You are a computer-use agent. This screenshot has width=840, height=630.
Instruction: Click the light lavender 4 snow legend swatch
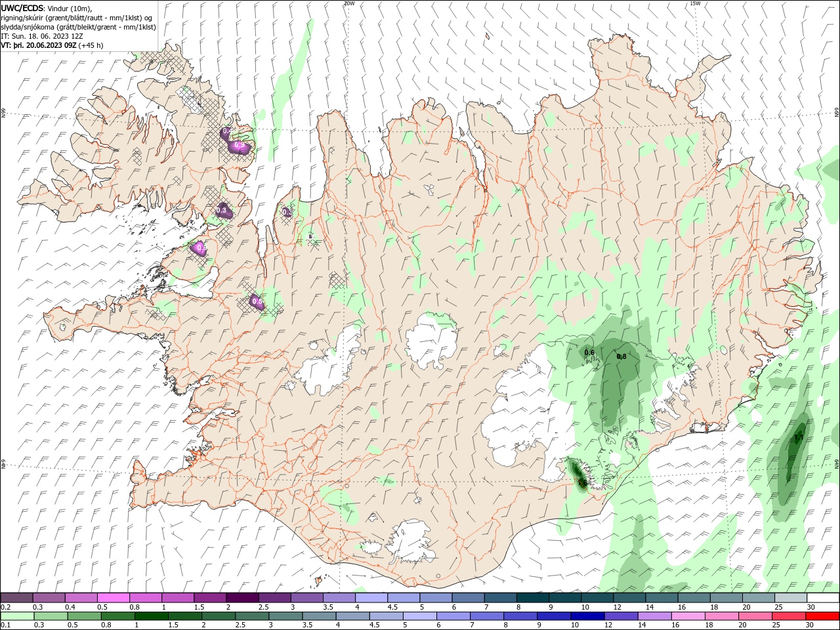(x=371, y=598)
